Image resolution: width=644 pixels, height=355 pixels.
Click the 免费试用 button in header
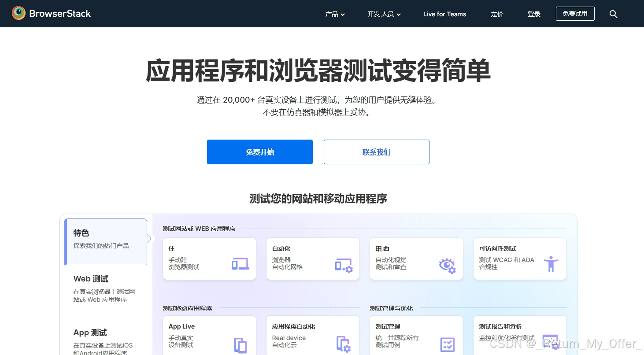575,14
